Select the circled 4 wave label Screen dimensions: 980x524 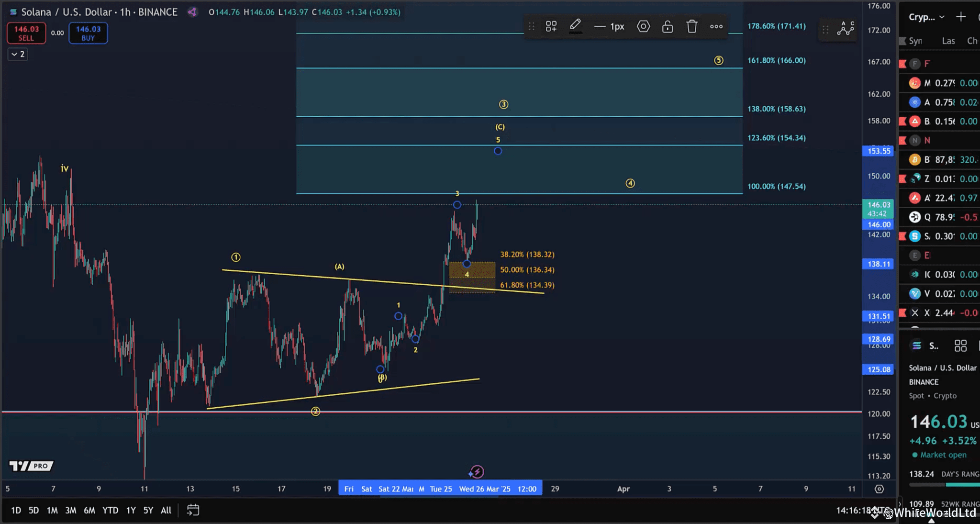click(x=630, y=183)
